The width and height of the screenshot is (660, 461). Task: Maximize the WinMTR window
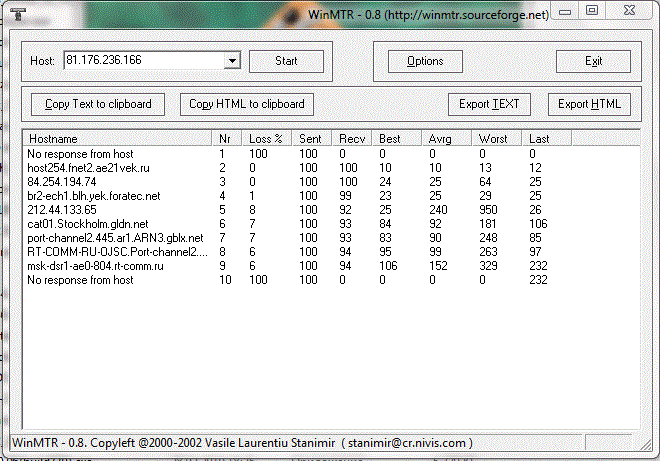pos(592,11)
